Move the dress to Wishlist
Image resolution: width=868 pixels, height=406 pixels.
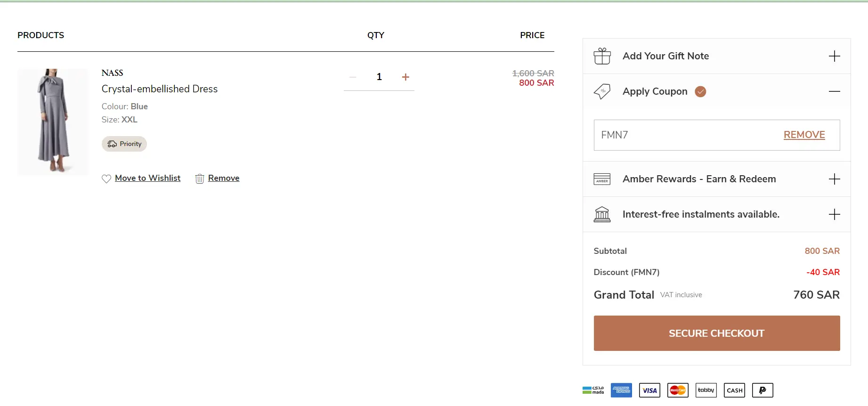(147, 178)
